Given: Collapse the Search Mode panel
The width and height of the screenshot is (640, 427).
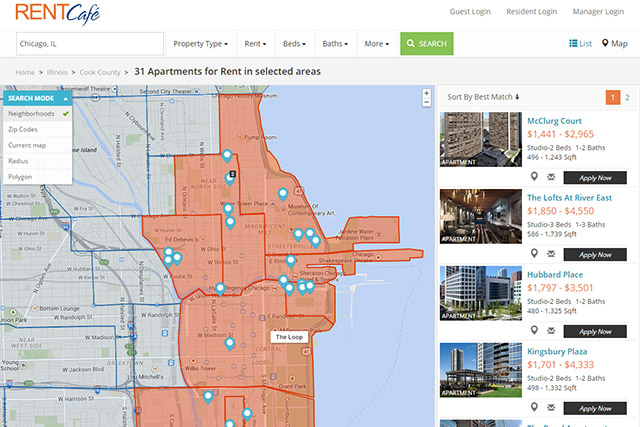Looking at the screenshot, I should coord(65,98).
